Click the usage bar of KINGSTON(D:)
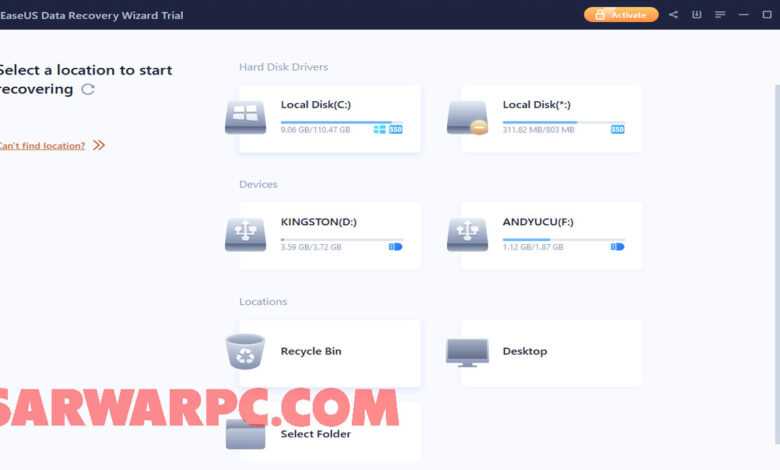Viewport: 780px width, 470px height. click(342, 239)
